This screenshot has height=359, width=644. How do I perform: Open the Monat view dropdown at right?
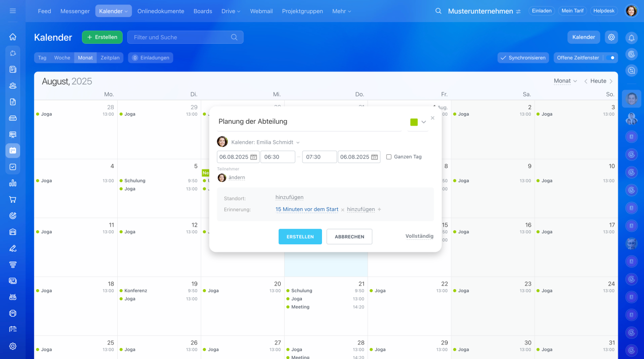(x=565, y=81)
